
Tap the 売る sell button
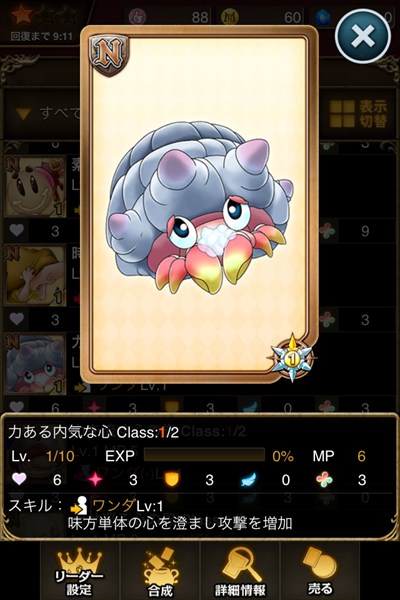320,571
